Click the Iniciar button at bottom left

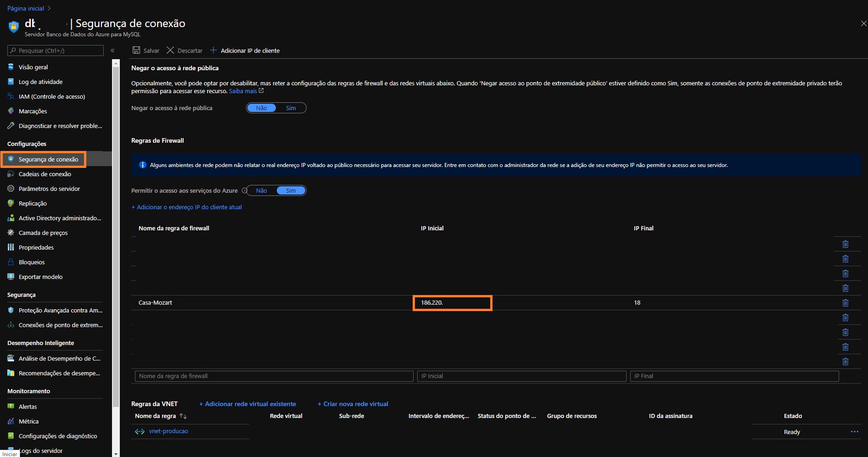pyautogui.click(x=10, y=454)
